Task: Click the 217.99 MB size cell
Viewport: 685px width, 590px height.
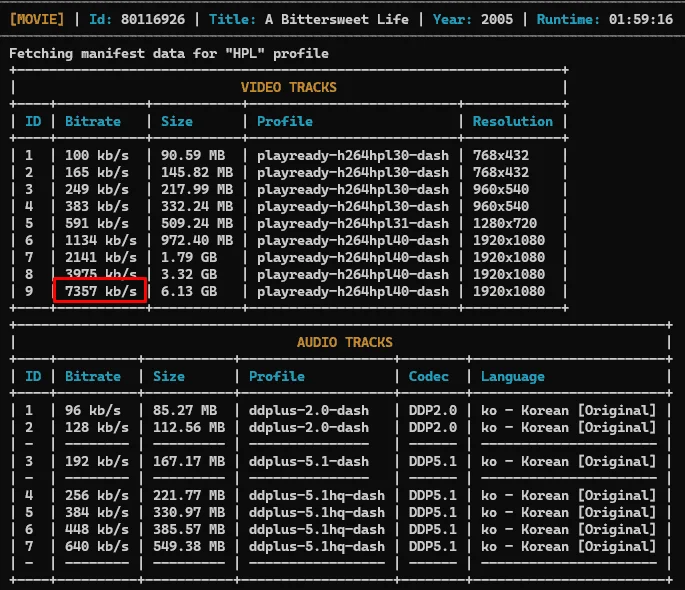Action: pos(197,190)
